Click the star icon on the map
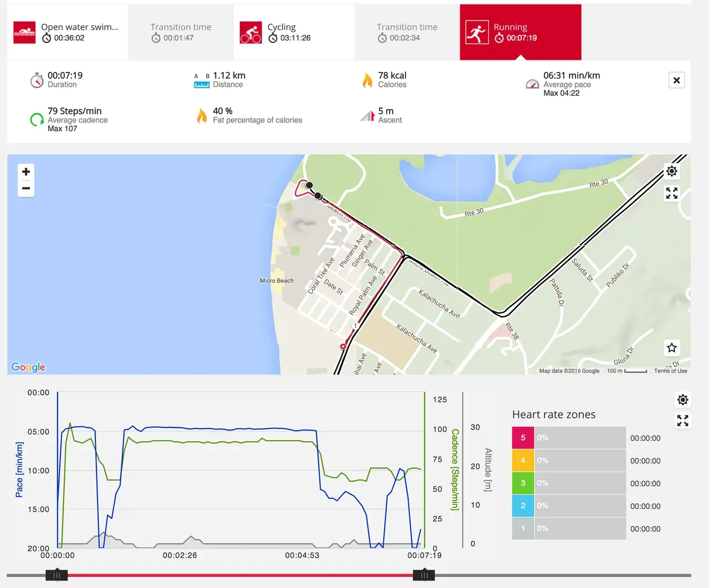Image resolution: width=709 pixels, height=588 pixels. [671, 348]
